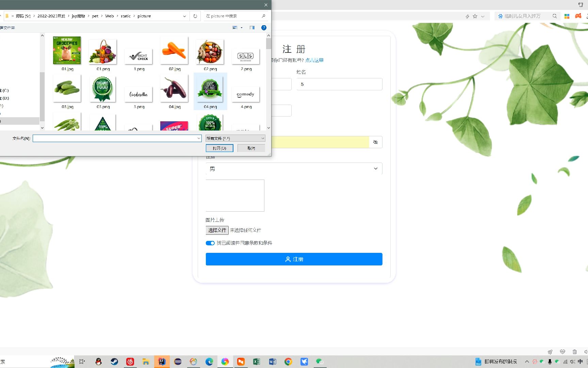Show hidden system tray icons
This screenshot has height=368, width=588.
point(527,362)
